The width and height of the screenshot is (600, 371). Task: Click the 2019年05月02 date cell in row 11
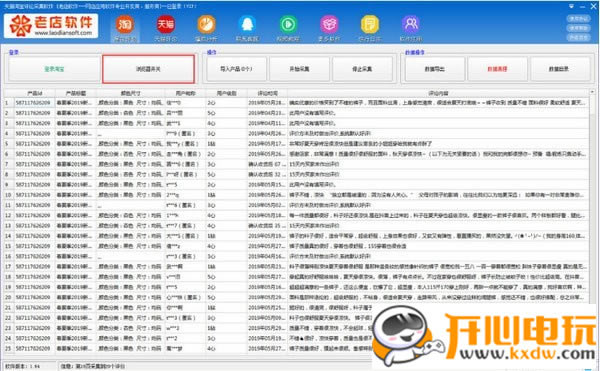(267, 205)
